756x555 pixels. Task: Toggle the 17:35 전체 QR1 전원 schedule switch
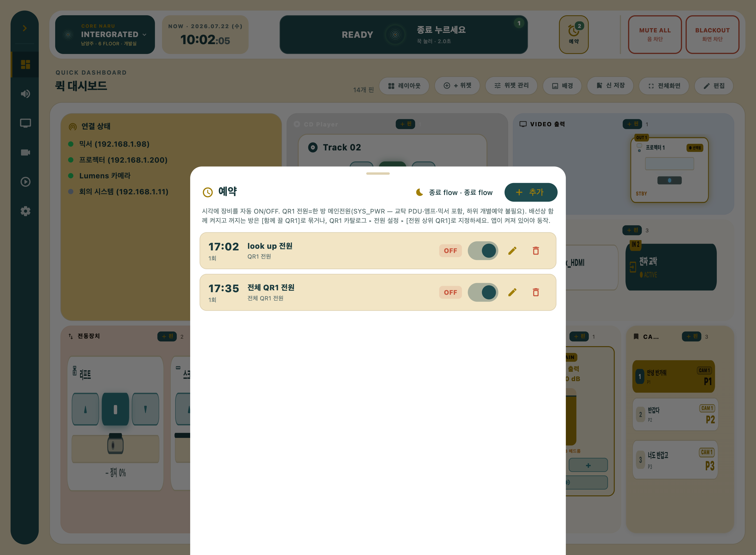pyautogui.click(x=483, y=292)
